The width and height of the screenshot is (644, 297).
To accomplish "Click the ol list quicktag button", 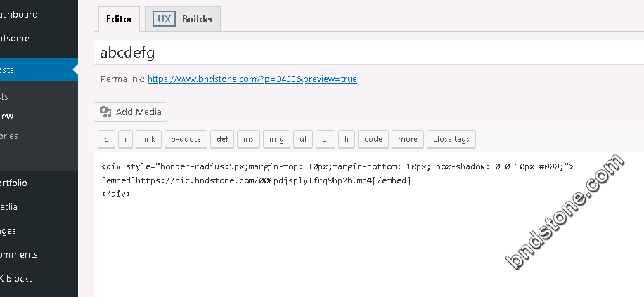I will pyautogui.click(x=326, y=139).
